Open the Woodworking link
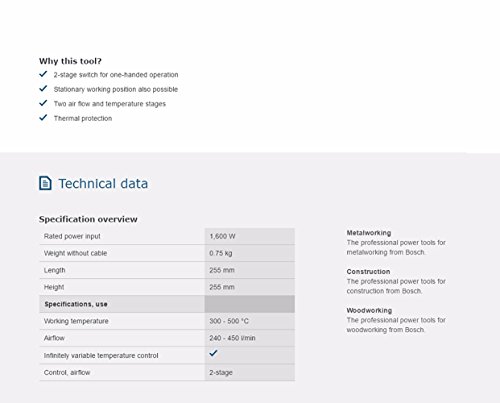This screenshot has height=403, width=500. (369, 310)
